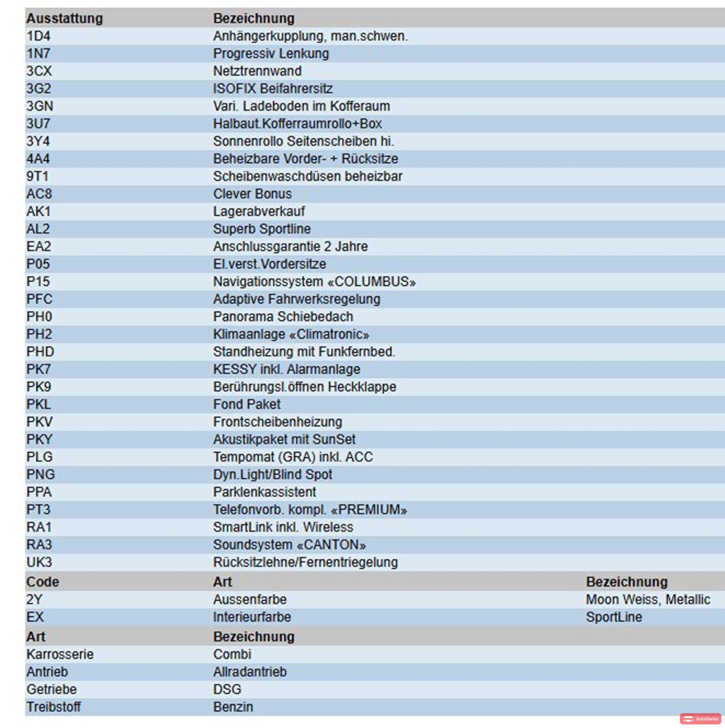Select equipment code "RA1"
Image resolution: width=725 pixels, height=728 pixels.
(39, 527)
